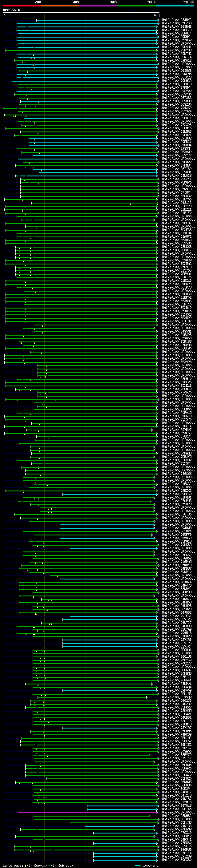Screen dimensions: 197x868
Task: Select the hit UniRef100_C7IWF4
Action: tap(177, 193)
